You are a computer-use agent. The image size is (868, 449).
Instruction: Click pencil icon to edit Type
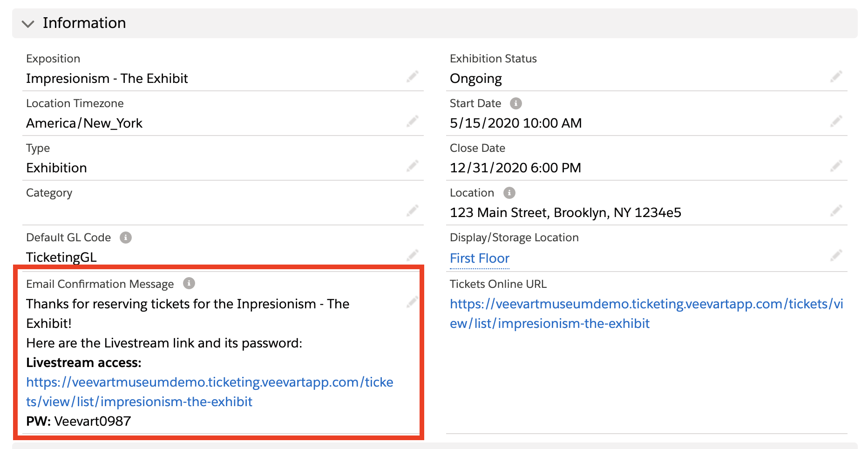coord(412,166)
